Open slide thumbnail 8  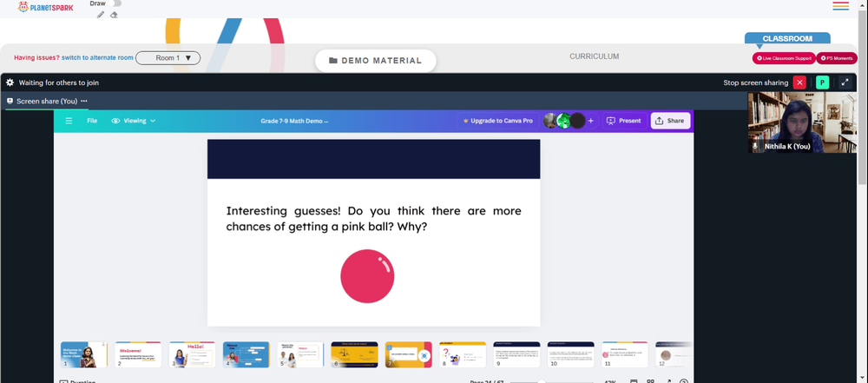tap(463, 354)
